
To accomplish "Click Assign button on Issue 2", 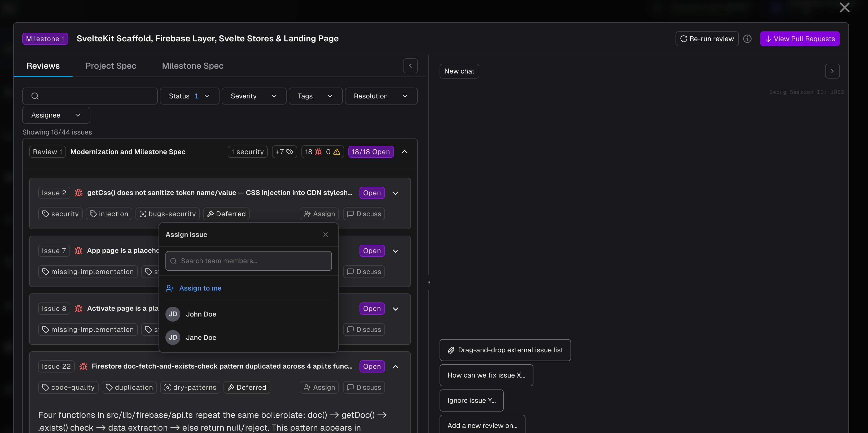I will [319, 214].
